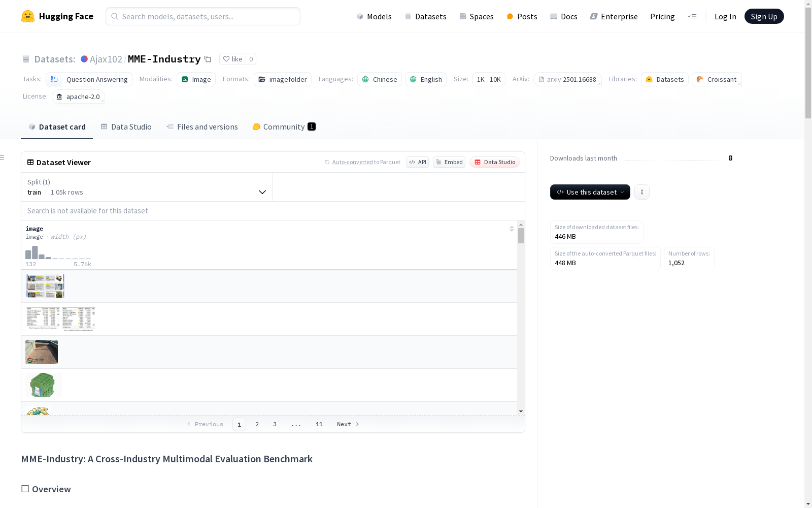Filter by the Question Answering task tag
The image size is (812, 508).
tap(89, 79)
